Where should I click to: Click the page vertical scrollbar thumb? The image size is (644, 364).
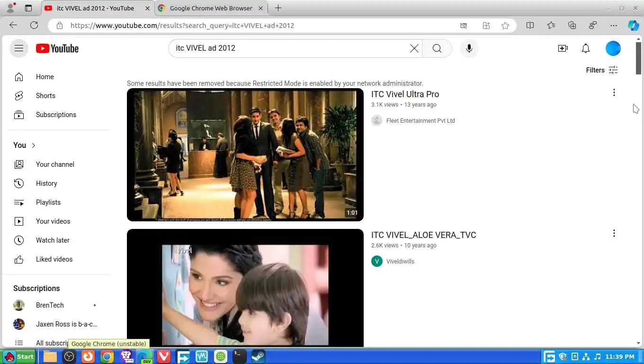pyautogui.click(x=638, y=58)
